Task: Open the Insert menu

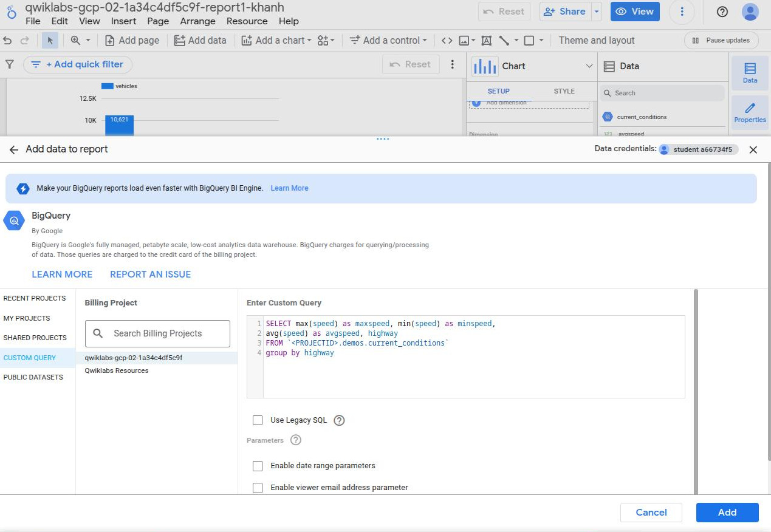Action: [x=123, y=21]
